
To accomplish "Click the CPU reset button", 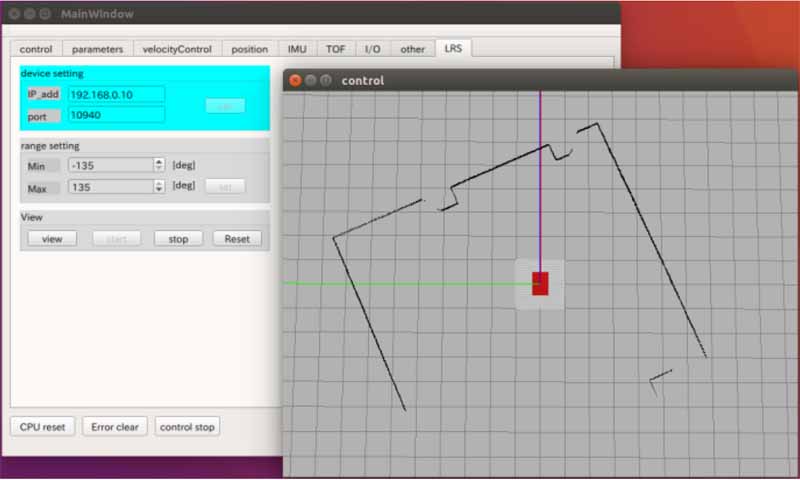I will tap(43, 427).
